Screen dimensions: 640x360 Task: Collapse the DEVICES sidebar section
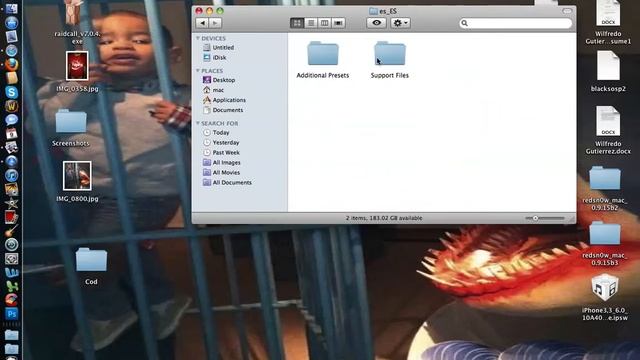pos(198,38)
